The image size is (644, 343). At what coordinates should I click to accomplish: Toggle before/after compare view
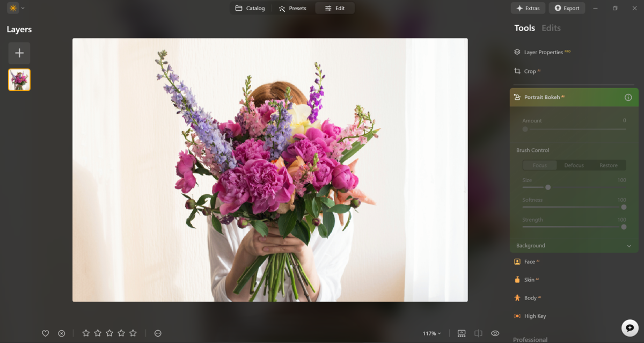click(478, 333)
